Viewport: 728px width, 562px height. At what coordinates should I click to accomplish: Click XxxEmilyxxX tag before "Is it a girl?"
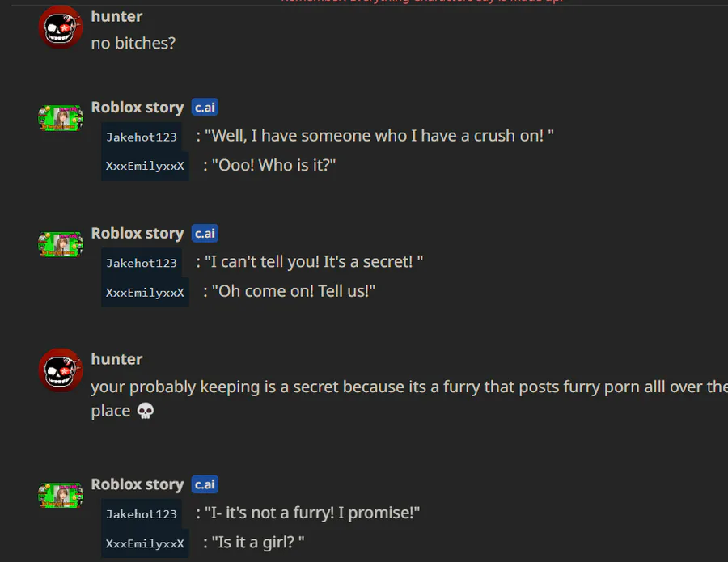point(145,543)
